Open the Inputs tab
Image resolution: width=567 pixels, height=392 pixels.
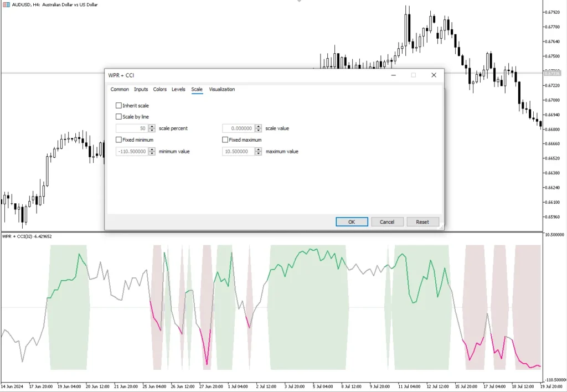[x=141, y=89]
